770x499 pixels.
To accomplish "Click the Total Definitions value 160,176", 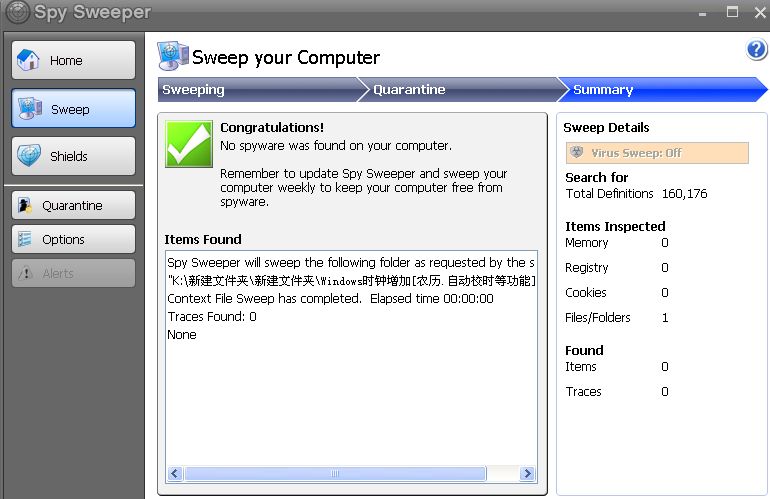I will point(685,194).
